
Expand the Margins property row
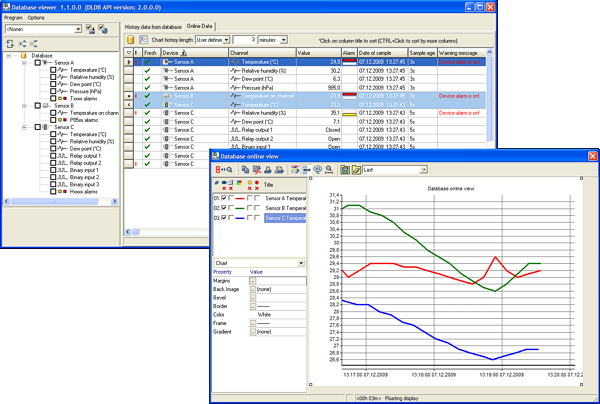tap(253, 281)
